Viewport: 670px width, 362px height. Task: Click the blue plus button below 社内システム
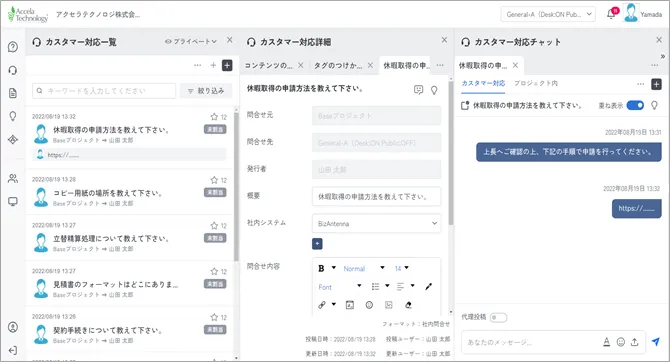click(317, 244)
